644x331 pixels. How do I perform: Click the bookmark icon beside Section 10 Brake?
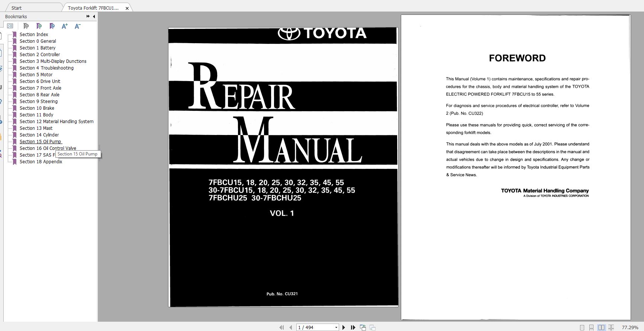click(x=15, y=108)
